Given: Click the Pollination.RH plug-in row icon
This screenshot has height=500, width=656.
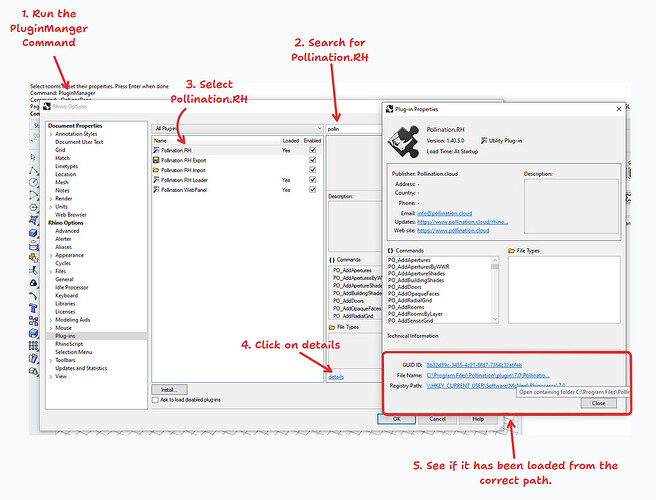Looking at the screenshot, I should tap(156, 150).
